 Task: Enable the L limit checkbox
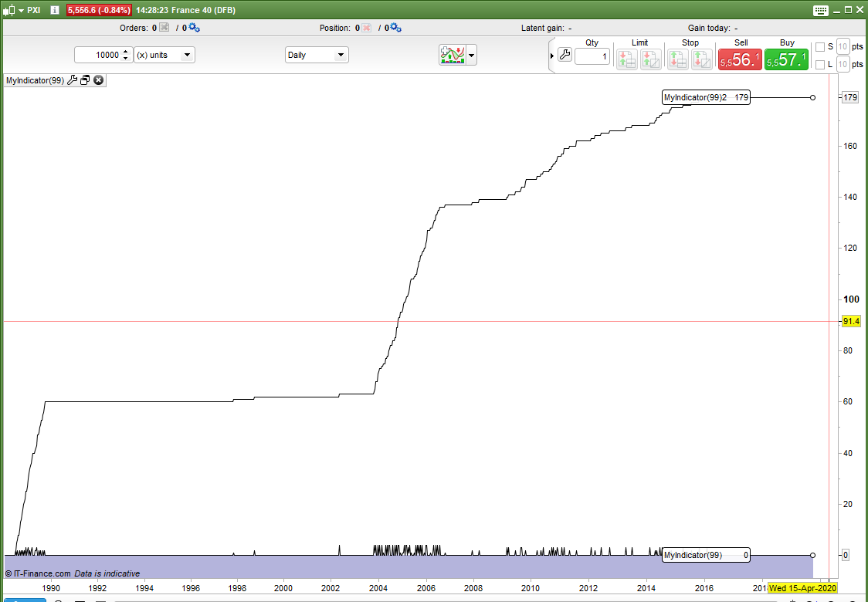820,65
